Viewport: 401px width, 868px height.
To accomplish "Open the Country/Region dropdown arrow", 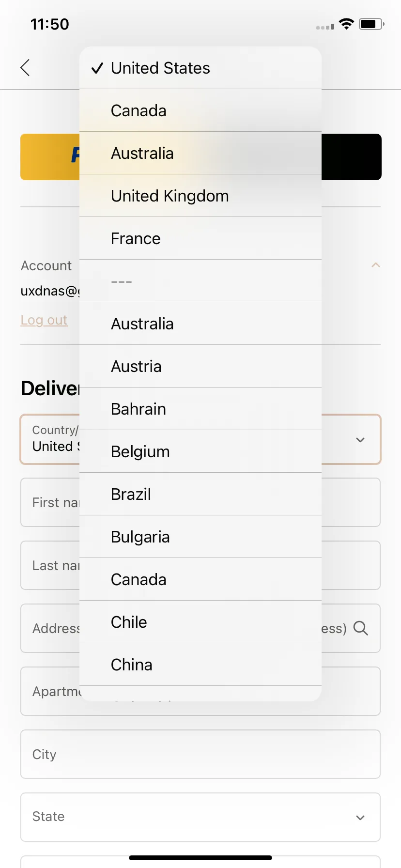I will [360, 440].
